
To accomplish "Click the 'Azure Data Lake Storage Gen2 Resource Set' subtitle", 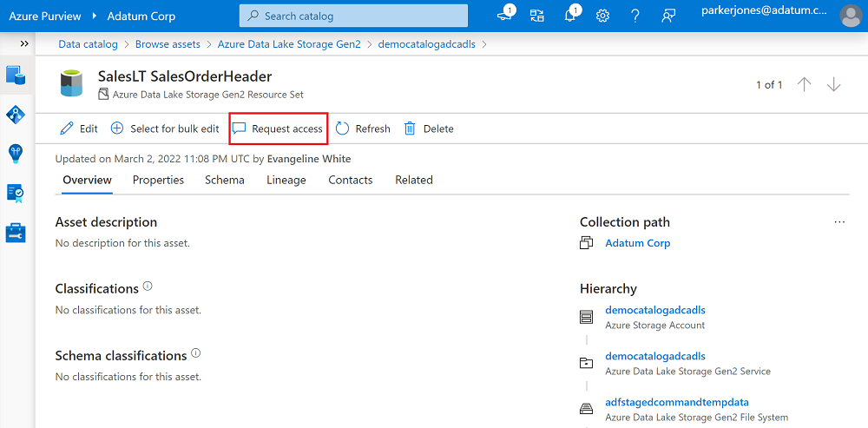I will (x=207, y=95).
